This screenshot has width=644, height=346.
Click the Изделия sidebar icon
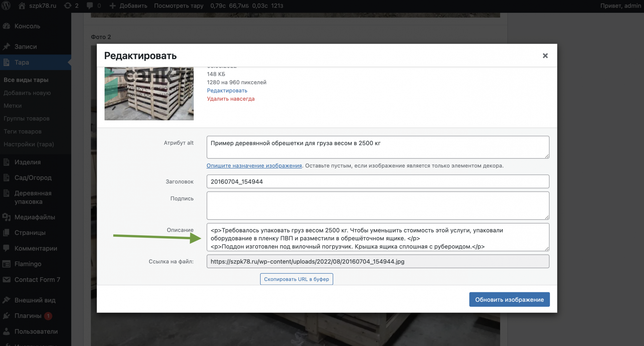6,162
